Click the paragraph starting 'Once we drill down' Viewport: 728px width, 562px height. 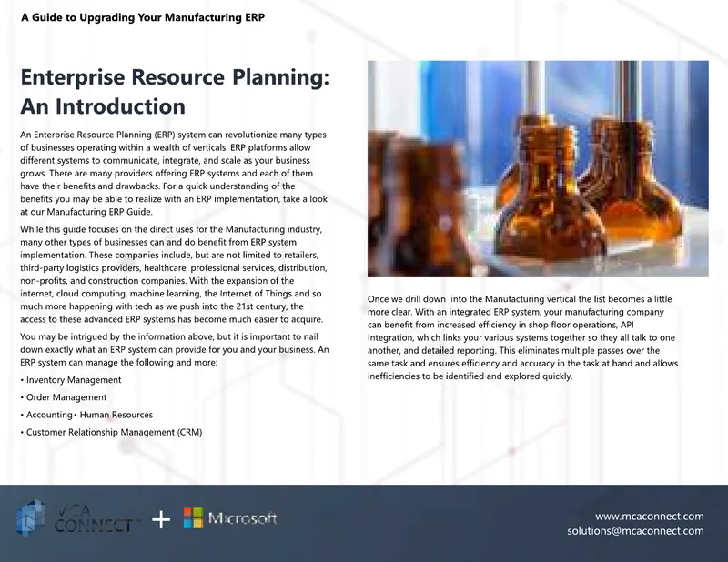pyautogui.click(x=522, y=337)
